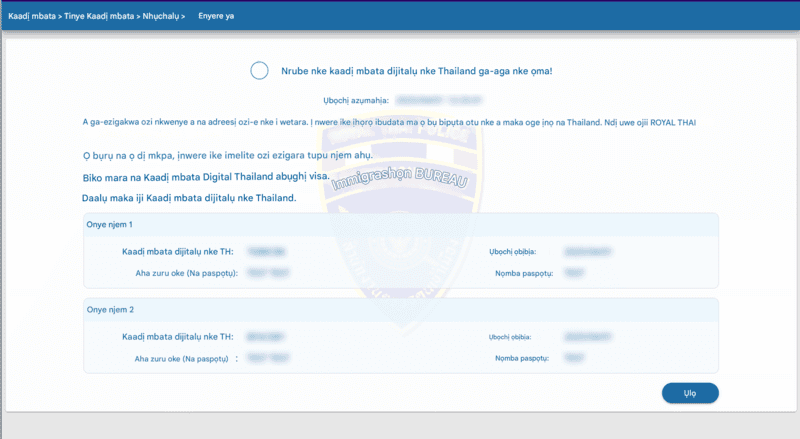800x439 pixels.
Task: Click the 'Daalụ maka iji Kaadị mbata' message
Action: pyautogui.click(x=189, y=197)
